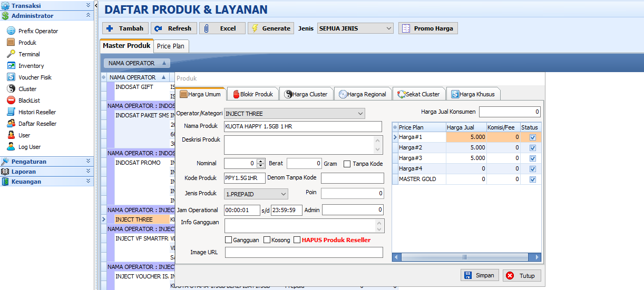Open the Produk sidebar item

pos(27,43)
